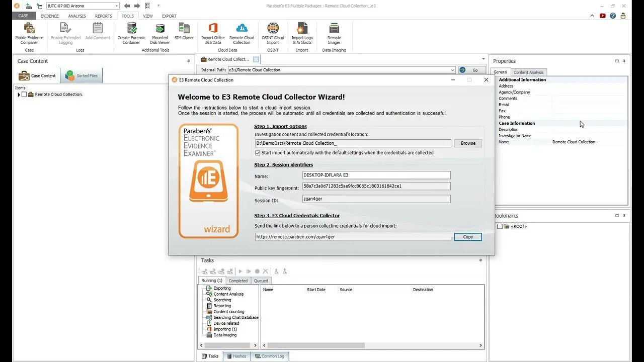644x362 pixels.
Task: Check the Remote Cloud Collection tree item
Action: click(x=24, y=95)
